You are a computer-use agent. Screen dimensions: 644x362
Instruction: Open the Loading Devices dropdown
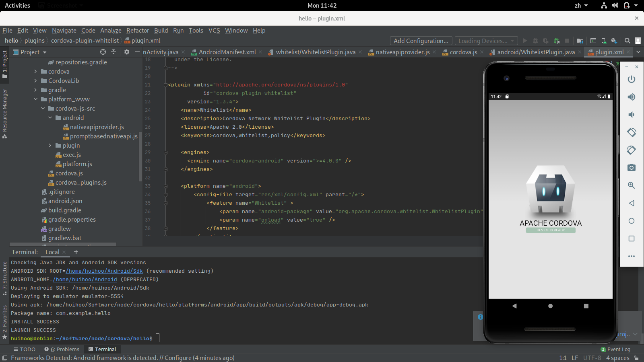[x=486, y=41]
